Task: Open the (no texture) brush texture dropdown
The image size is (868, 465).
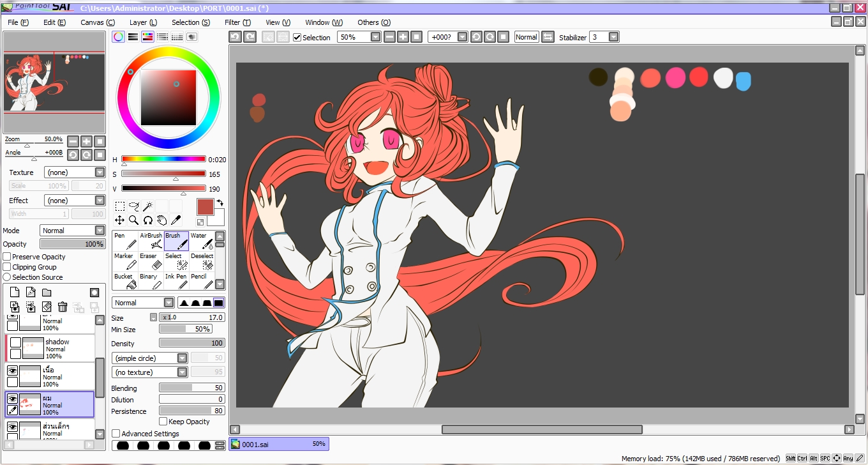Action: (x=149, y=372)
